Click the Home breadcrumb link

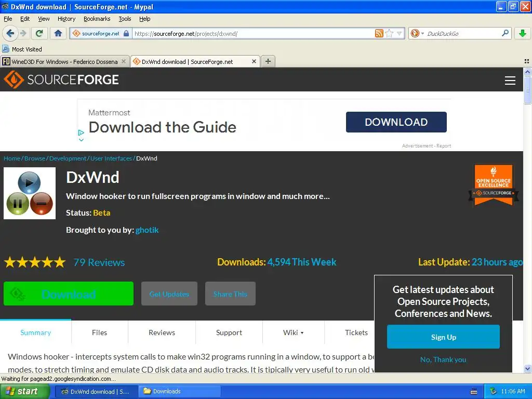[12, 158]
